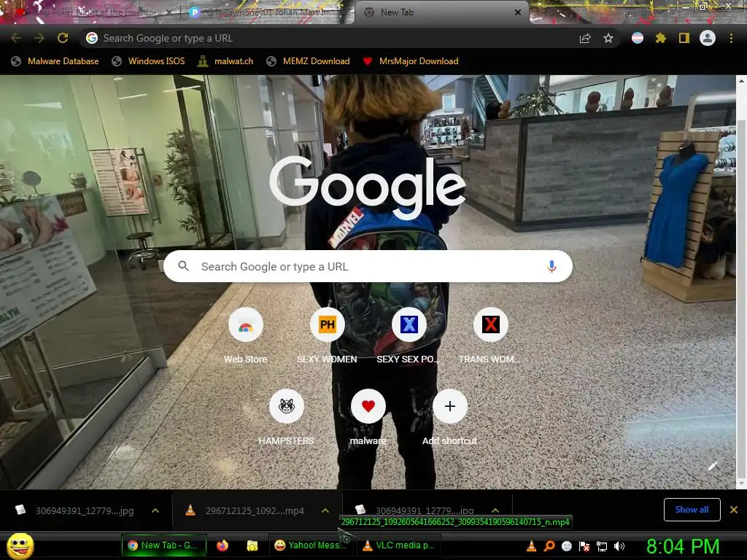Click the VLC cone tray icon
The image size is (747, 560).
[531, 546]
